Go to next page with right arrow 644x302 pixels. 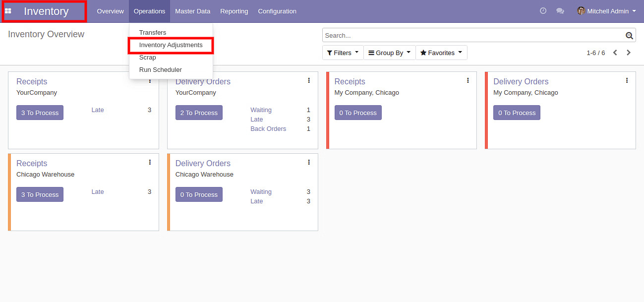pos(629,53)
